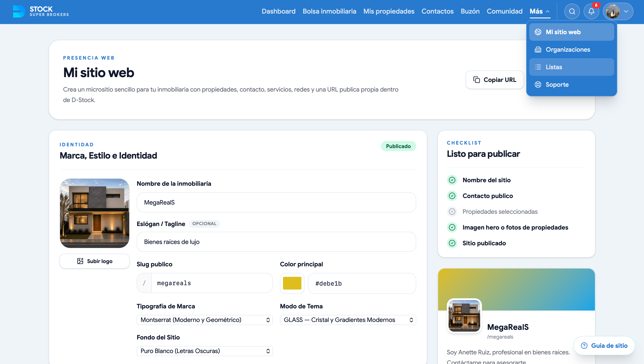
Task: Open the yellow Color principal swatch
Action: click(292, 283)
